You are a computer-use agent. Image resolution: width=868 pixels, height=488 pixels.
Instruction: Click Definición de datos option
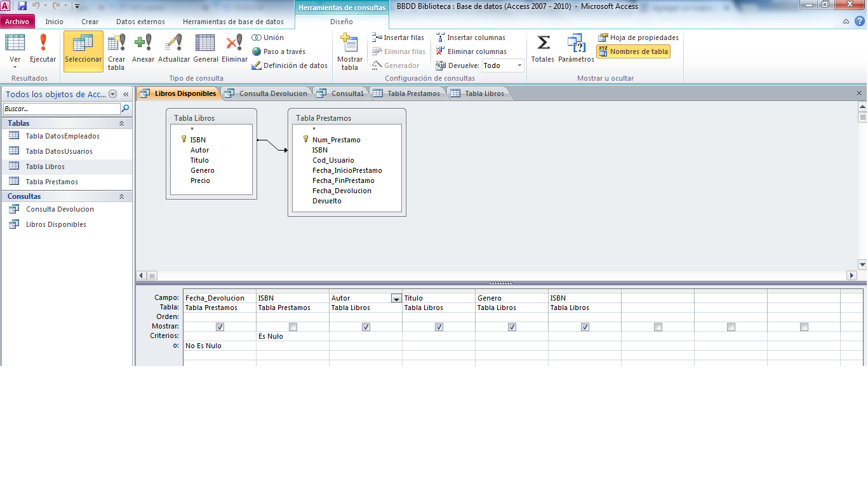click(290, 65)
